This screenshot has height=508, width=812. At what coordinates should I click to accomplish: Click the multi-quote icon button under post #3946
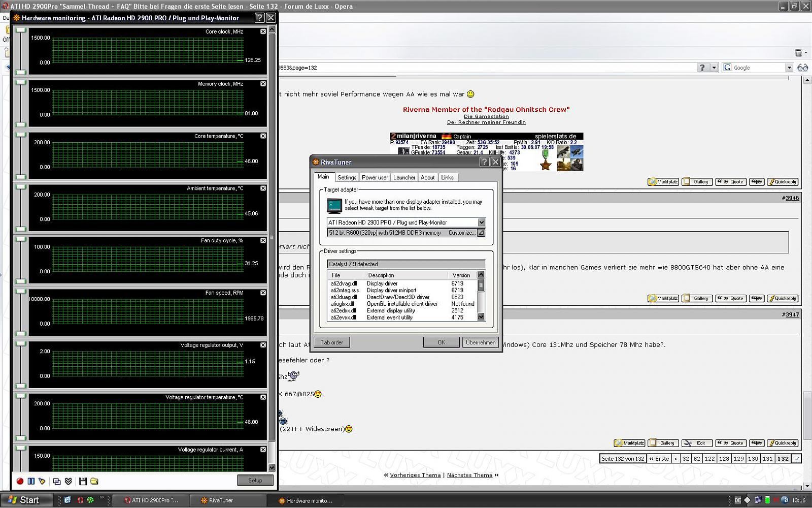pyautogui.click(x=757, y=298)
